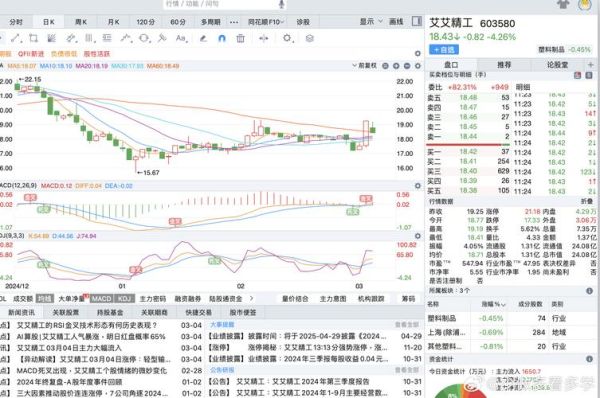Click the shirt skin icon at top right
Image resolution: width=600 pixels, height=398 pixels.
pyautogui.click(x=563, y=4)
